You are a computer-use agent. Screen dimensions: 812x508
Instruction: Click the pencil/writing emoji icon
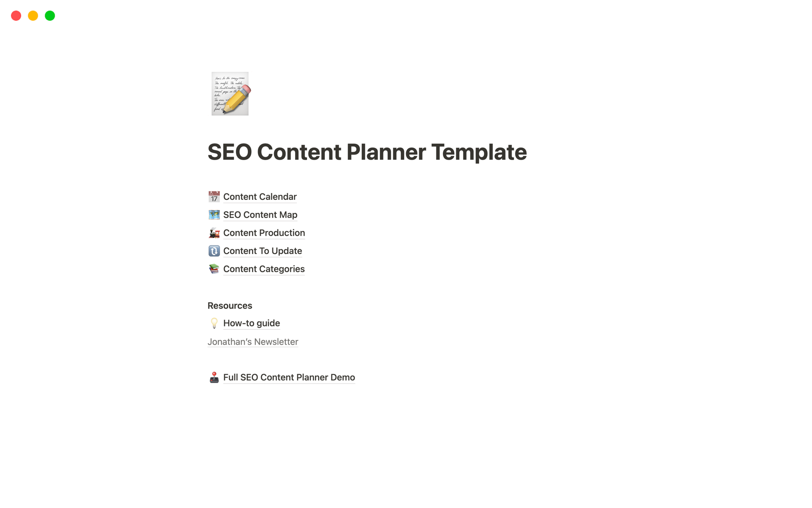(230, 94)
